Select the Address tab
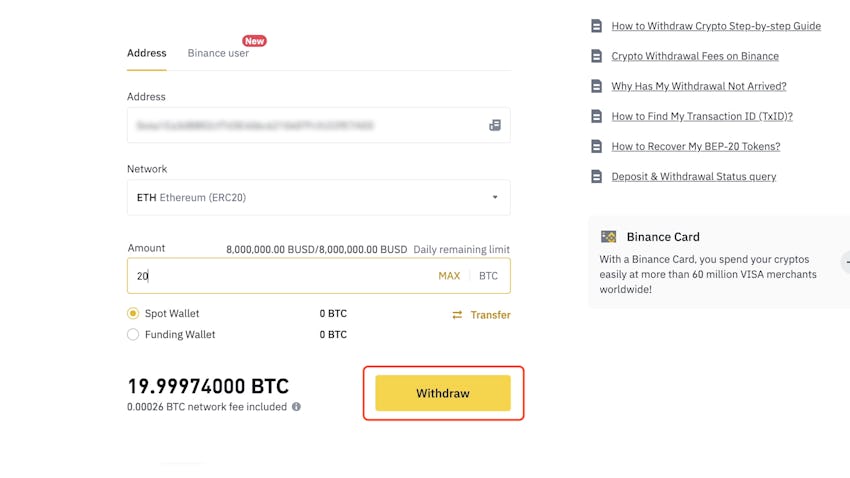The width and height of the screenshot is (850, 478). click(x=146, y=53)
